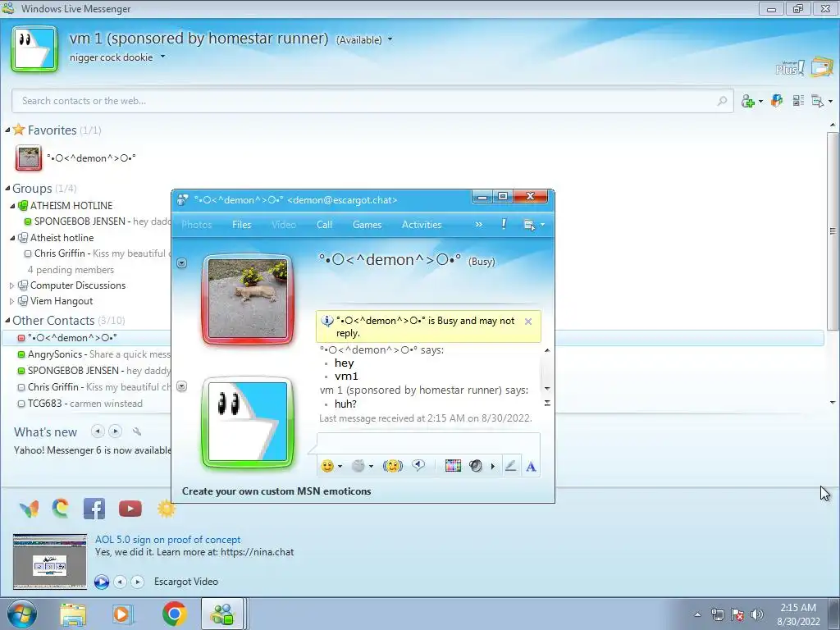This screenshot has width=840, height=630.
Task: Collapse the Groups section
Action: pos(7,188)
